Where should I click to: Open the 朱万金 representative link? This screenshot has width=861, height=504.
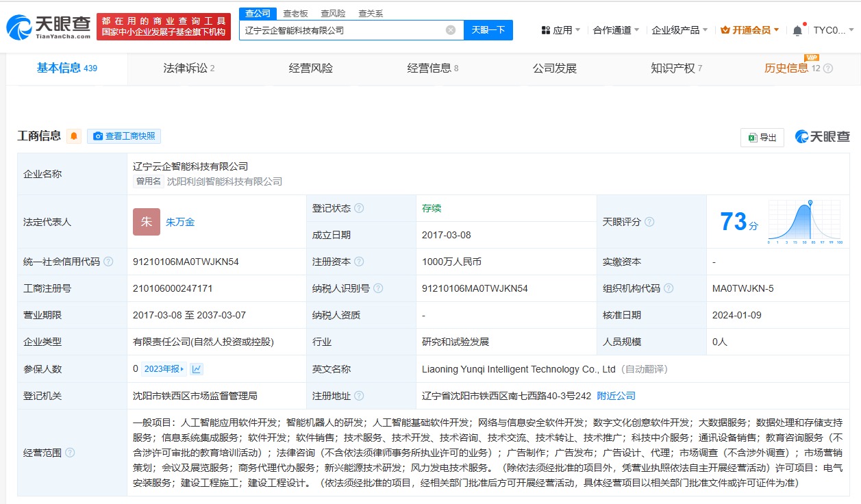click(x=180, y=222)
